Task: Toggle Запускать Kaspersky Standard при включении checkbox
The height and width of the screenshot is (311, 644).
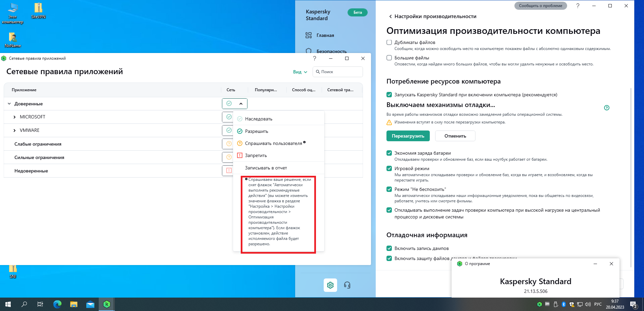Action: click(x=389, y=95)
